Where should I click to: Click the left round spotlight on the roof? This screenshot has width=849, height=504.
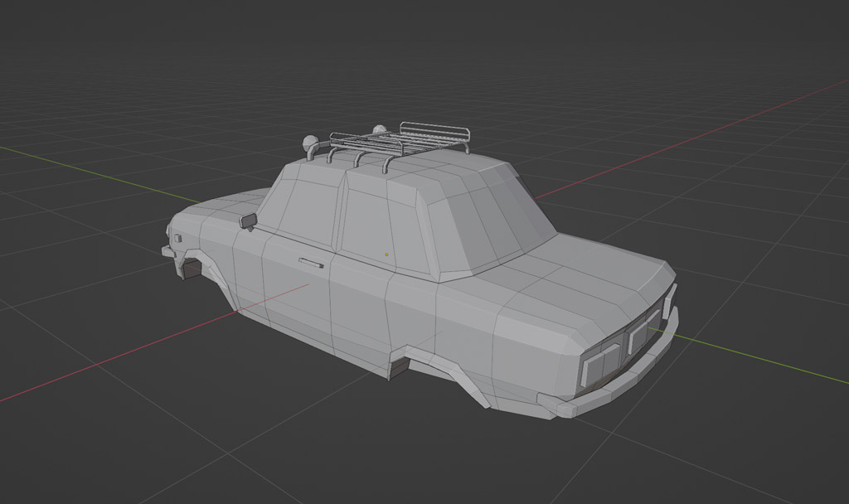[312, 142]
